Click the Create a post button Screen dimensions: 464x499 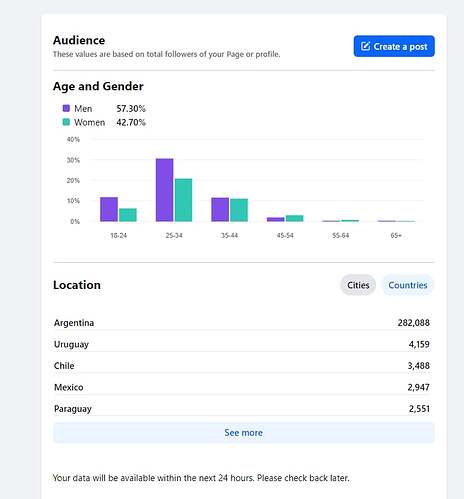coord(394,46)
